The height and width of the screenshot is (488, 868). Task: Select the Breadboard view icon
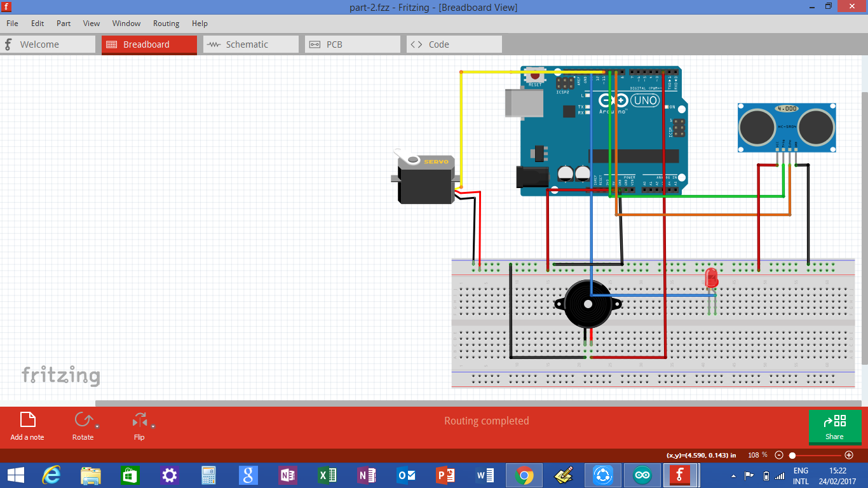tap(112, 44)
